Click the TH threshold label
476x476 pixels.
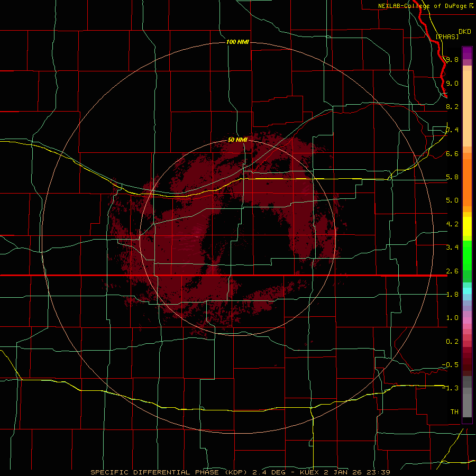(454, 412)
